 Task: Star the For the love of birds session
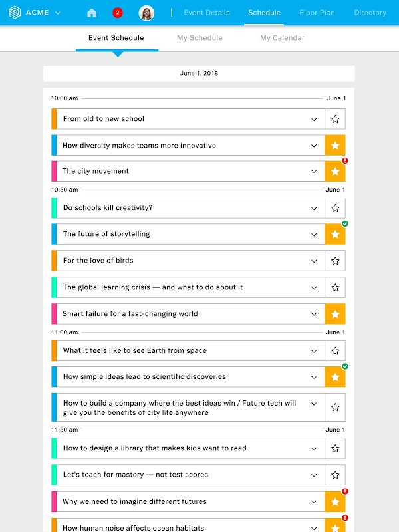click(335, 261)
